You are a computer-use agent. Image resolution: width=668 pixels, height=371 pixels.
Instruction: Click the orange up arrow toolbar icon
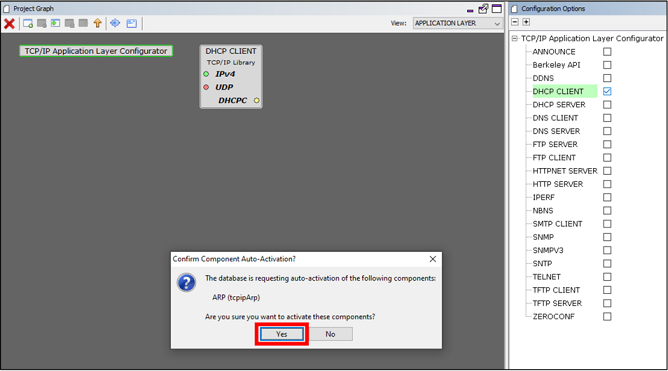(98, 23)
